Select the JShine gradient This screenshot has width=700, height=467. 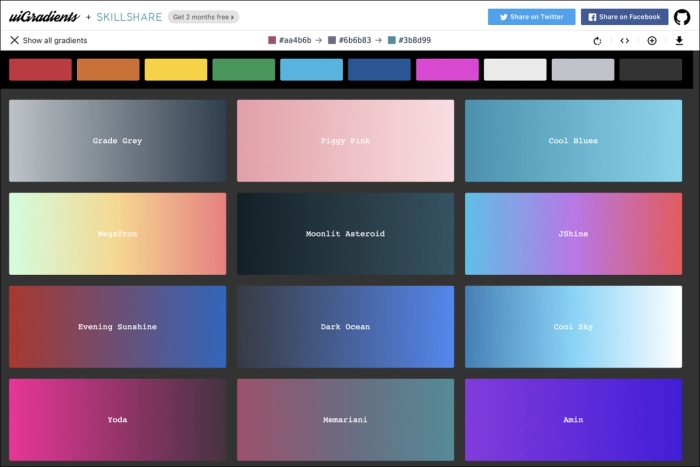click(573, 234)
